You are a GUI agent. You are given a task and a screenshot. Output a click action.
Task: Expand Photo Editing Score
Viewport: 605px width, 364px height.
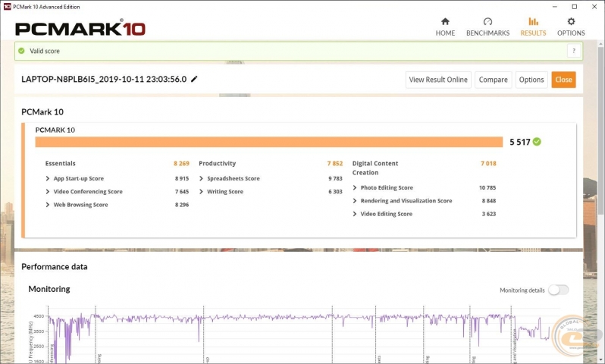point(355,187)
